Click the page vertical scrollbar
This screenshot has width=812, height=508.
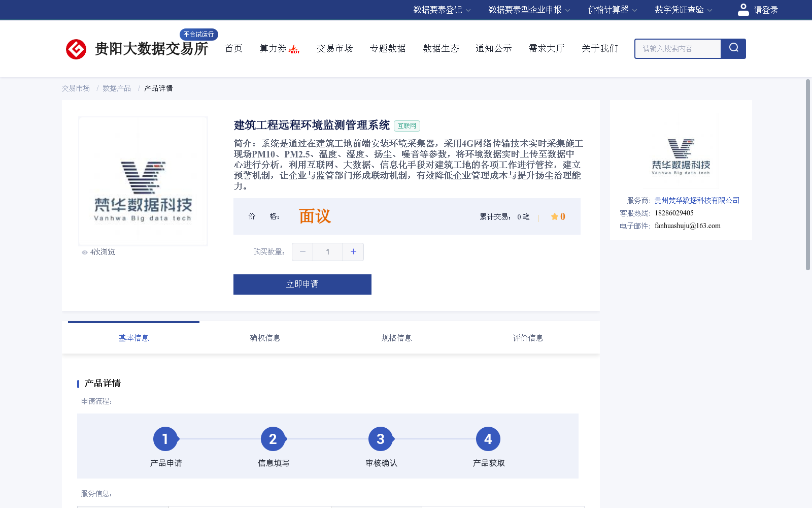coord(808,174)
